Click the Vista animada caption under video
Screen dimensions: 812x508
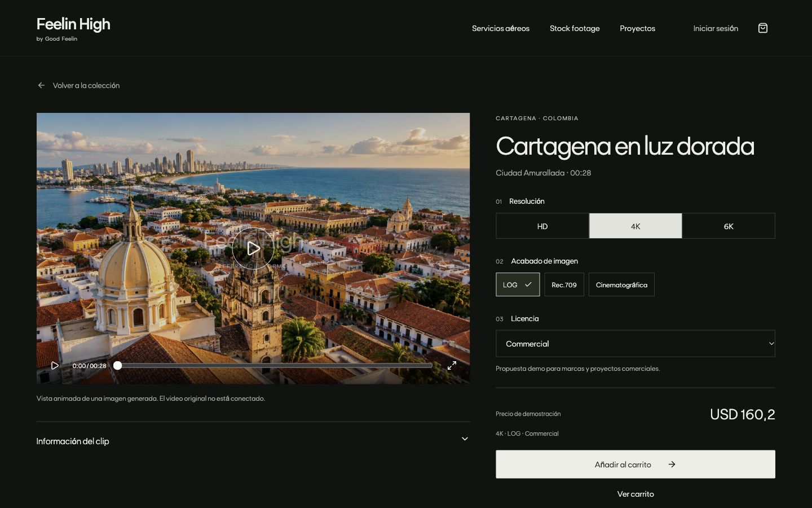tap(151, 398)
